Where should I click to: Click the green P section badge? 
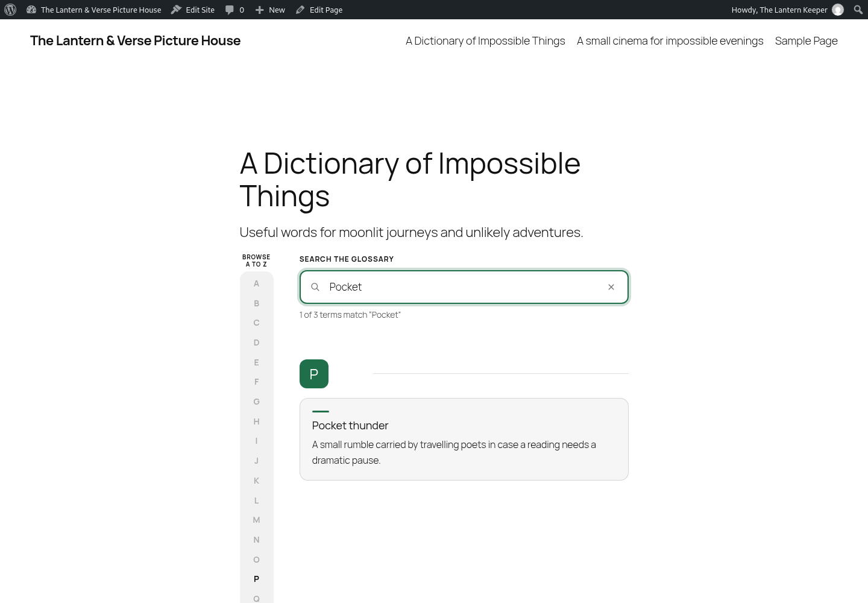tap(314, 374)
